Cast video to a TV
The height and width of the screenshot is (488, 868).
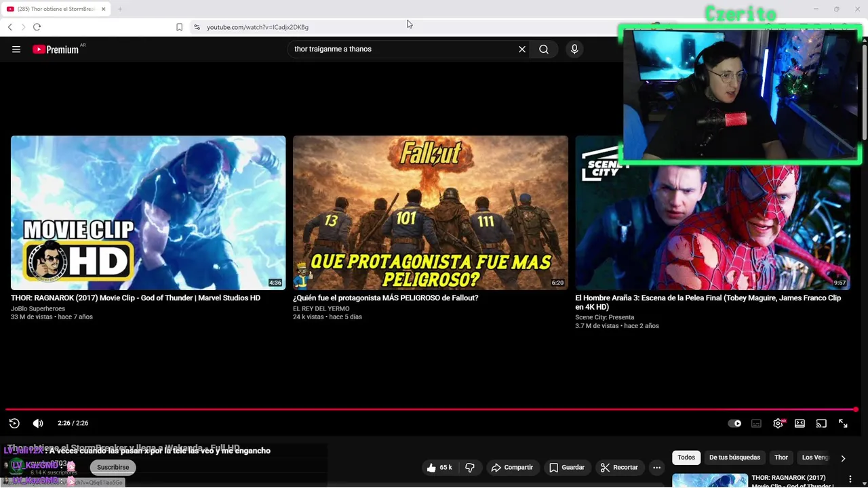(821, 423)
